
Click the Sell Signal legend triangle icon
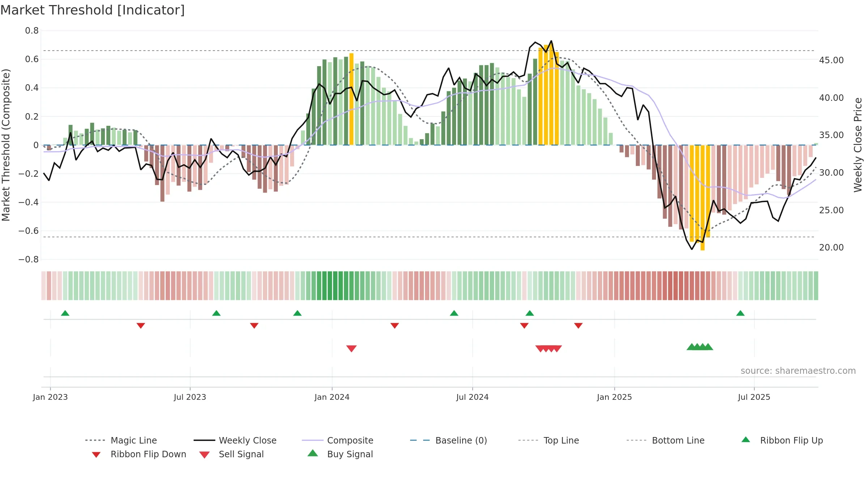pos(204,455)
